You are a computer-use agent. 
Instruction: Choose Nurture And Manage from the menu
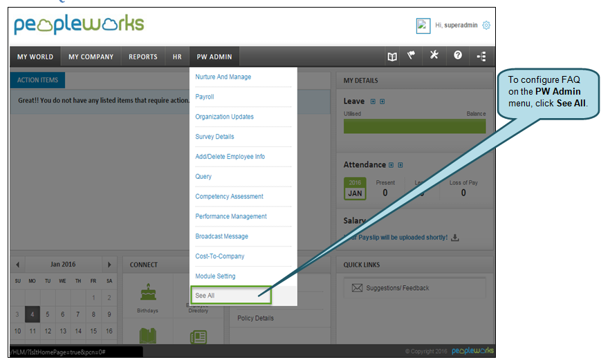(x=223, y=77)
